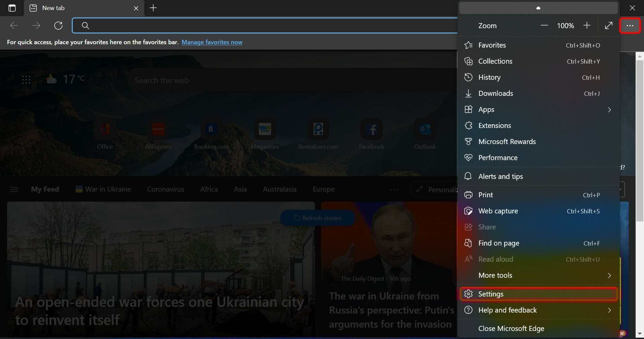This screenshot has width=644, height=339.
Task: Decrease zoom with minus button
Action: 544,25
